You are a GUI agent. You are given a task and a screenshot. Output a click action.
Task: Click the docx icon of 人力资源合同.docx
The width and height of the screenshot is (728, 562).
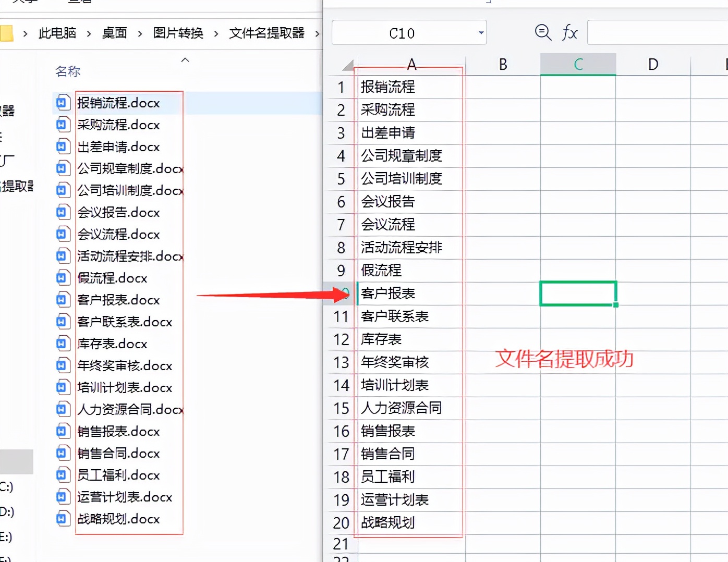[62, 409]
